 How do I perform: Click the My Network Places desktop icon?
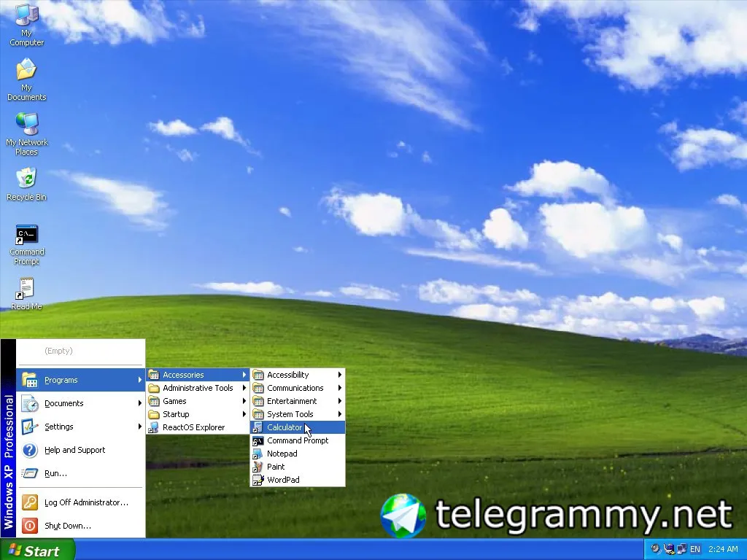[27, 134]
